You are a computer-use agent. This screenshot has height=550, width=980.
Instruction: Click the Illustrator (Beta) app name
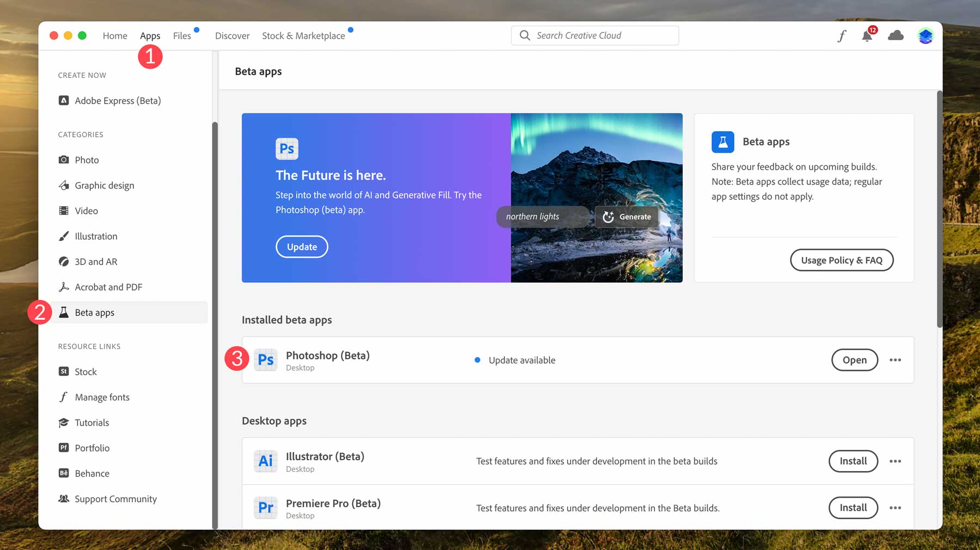(x=325, y=456)
